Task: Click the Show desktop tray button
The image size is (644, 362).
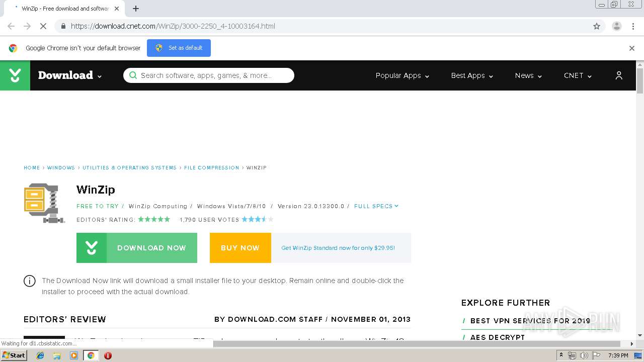Action: click(x=638, y=355)
